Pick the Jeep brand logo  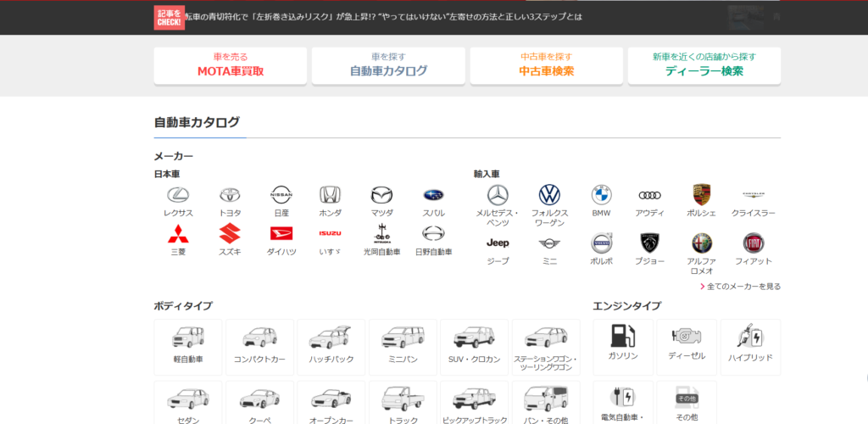[x=498, y=243]
